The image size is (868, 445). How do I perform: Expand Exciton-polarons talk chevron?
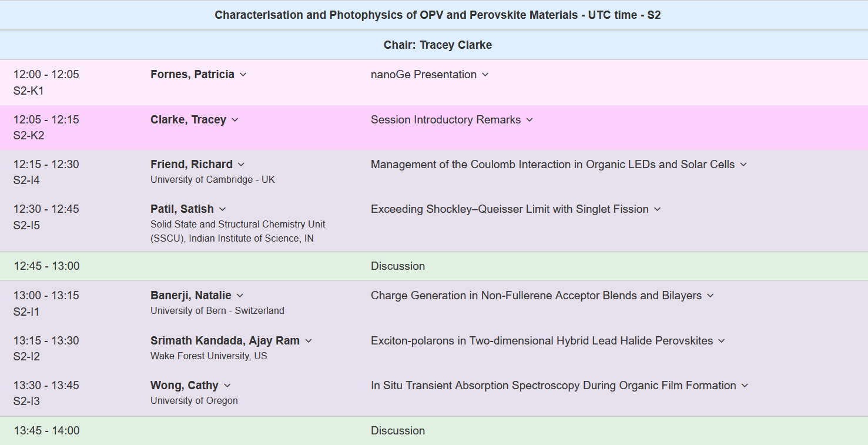coord(722,341)
